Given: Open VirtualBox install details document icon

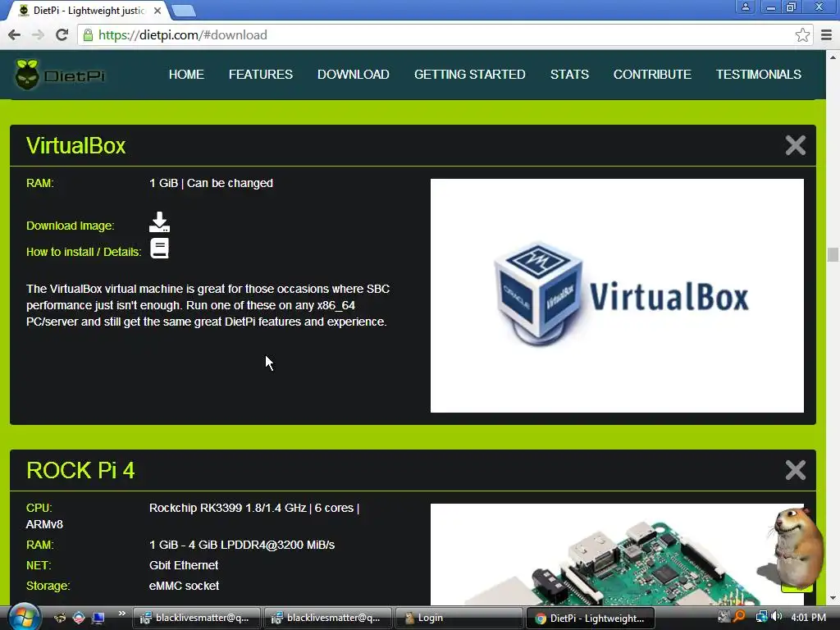Looking at the screenshot, I should [x=159, y=249].
